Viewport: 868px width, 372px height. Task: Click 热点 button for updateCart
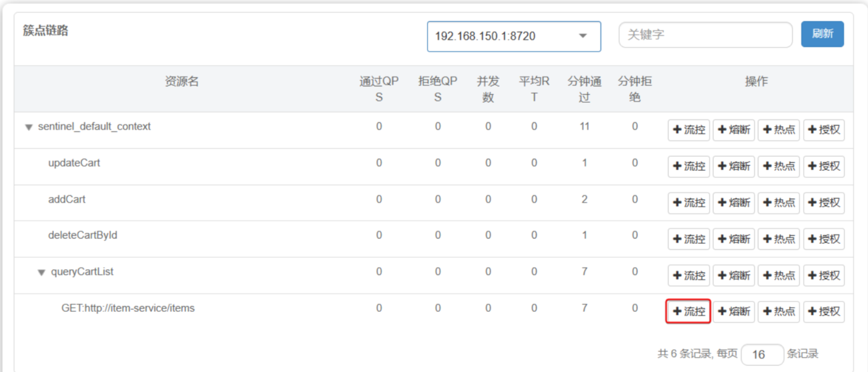point(779,166)
